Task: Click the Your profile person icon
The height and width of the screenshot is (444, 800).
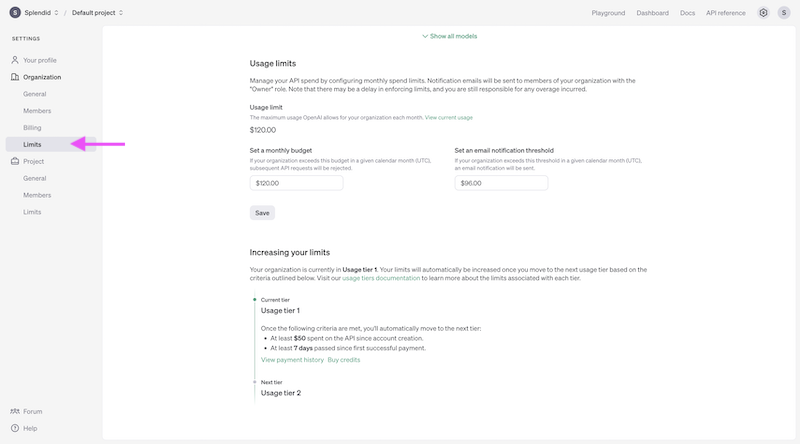Action: point(15,60)
